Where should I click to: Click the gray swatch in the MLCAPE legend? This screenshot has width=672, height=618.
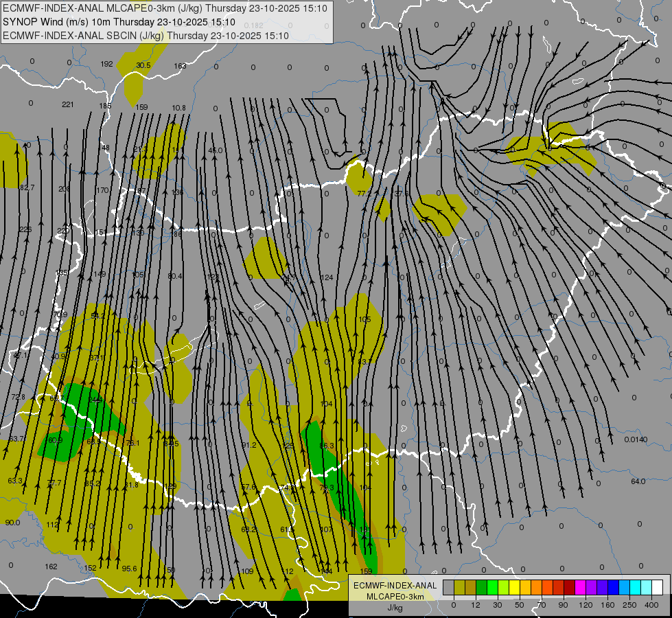tap(449, 587)
